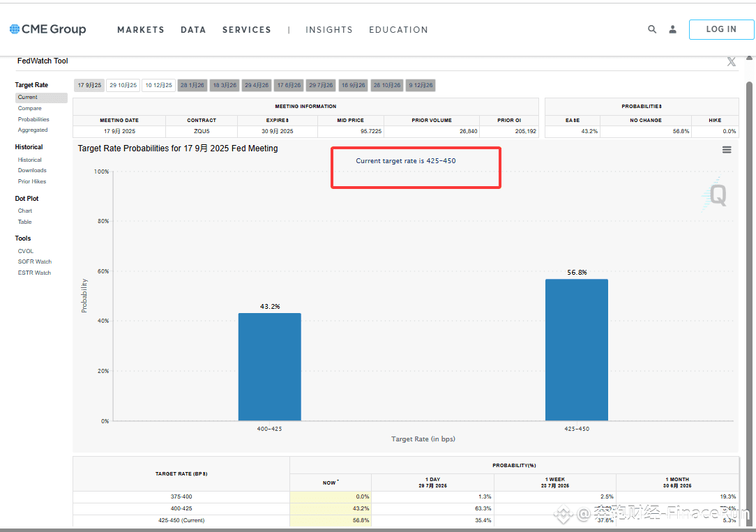Open the Downloads link
Viewport: 756px width, 532px height.
click(32, 171)
